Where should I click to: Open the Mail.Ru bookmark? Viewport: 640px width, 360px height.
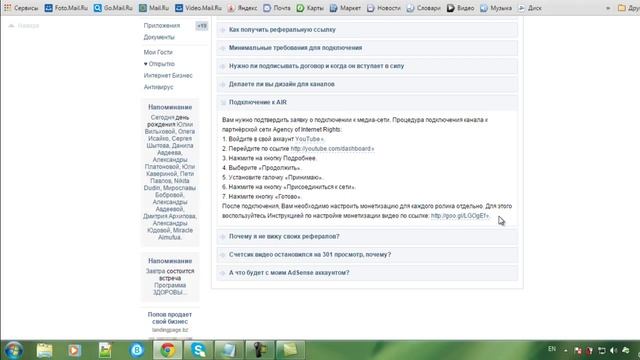154,8
